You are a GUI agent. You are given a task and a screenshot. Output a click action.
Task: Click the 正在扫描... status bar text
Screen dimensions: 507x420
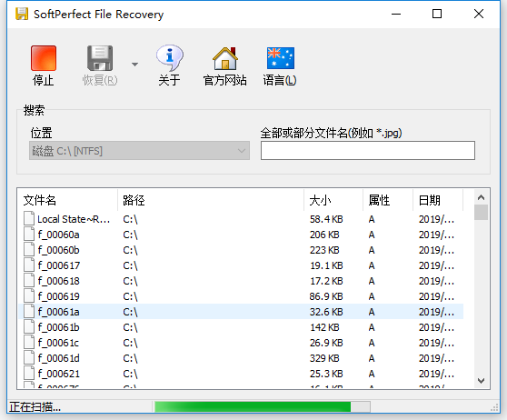pos(35,407)
